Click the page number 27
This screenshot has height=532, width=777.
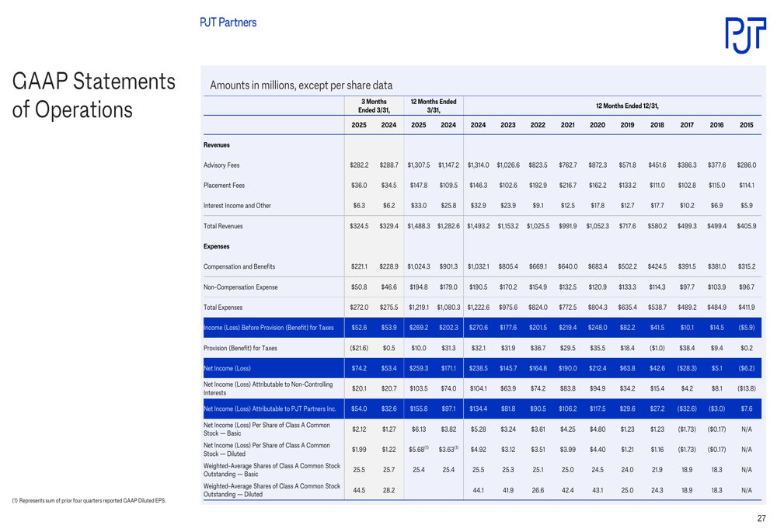tap(761, 519)
